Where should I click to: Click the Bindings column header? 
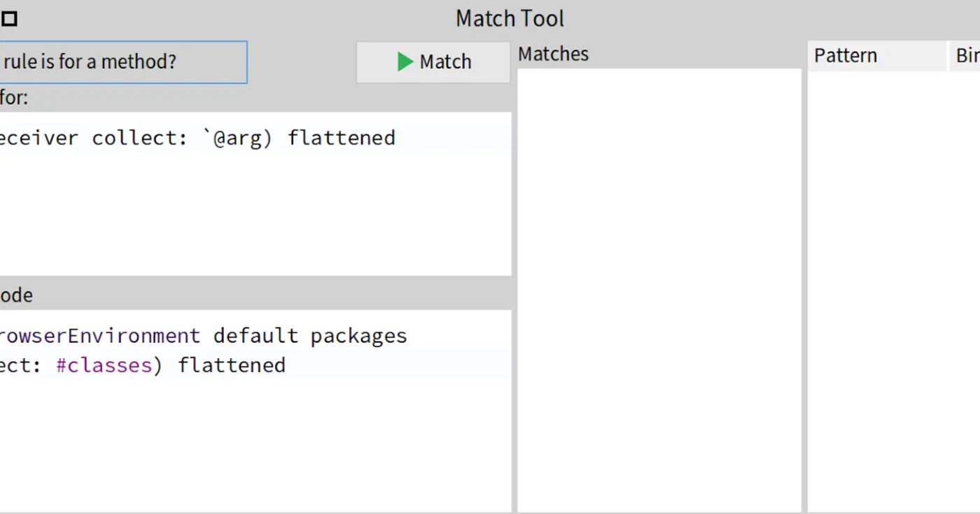click(969, 55)
